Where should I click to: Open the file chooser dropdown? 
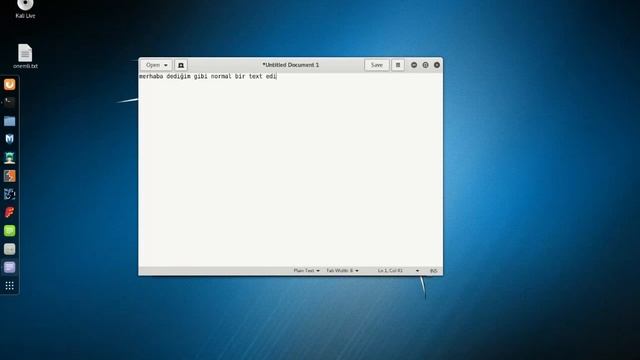pos(156,65)
